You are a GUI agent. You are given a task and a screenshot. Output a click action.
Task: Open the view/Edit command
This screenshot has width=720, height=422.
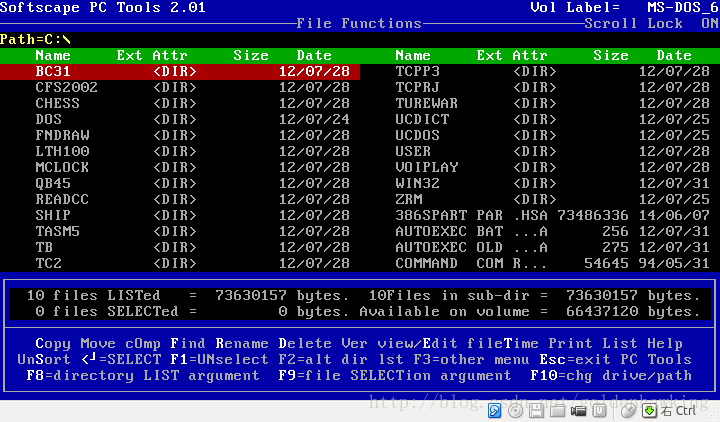417,343
